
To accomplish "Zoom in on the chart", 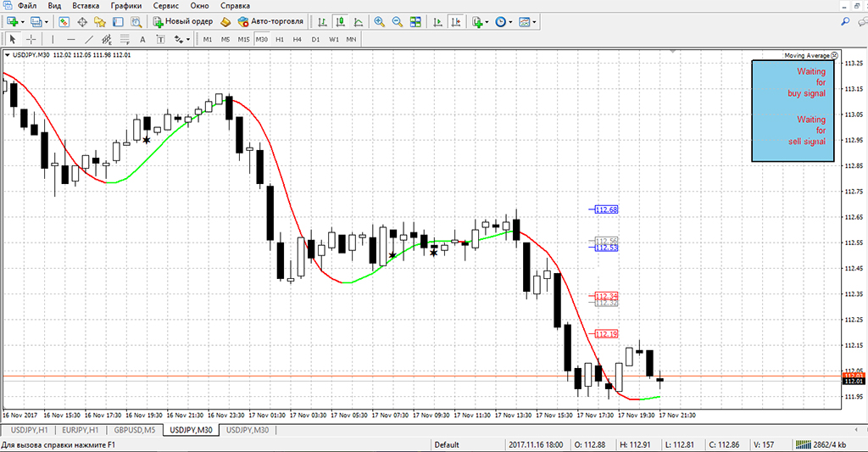I will coord(378,21).
